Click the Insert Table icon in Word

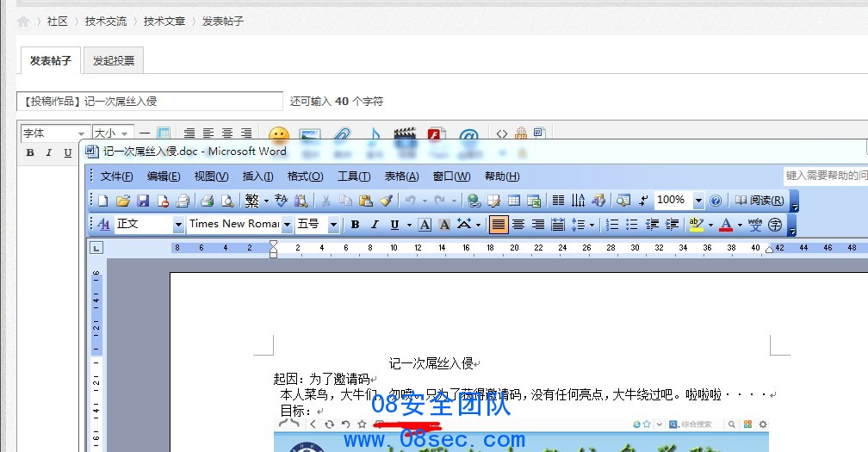tap(514, 201)
